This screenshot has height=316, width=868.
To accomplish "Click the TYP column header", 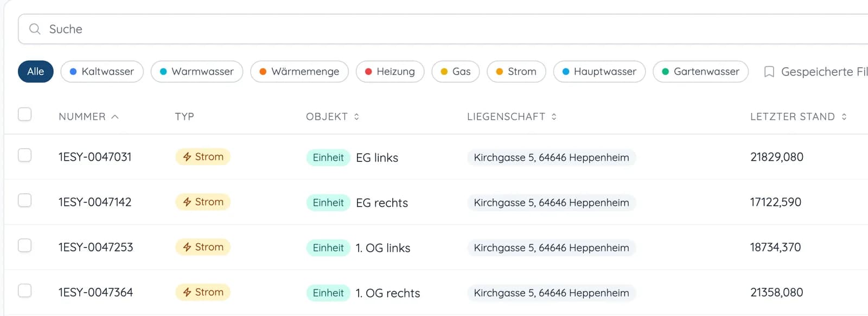I will (184, 117).
